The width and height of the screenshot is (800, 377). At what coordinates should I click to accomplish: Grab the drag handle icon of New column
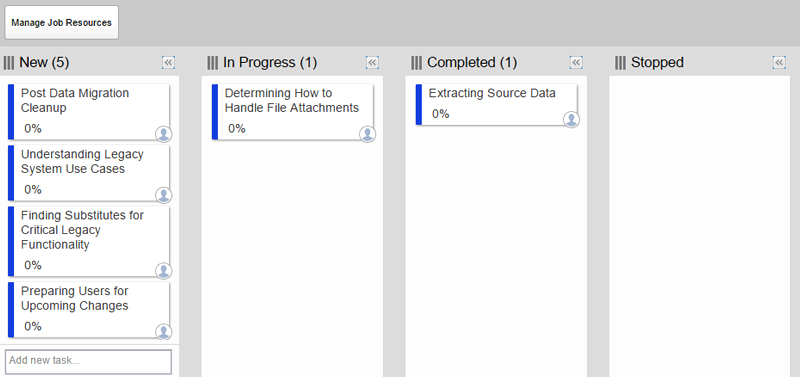click(9, 63)
